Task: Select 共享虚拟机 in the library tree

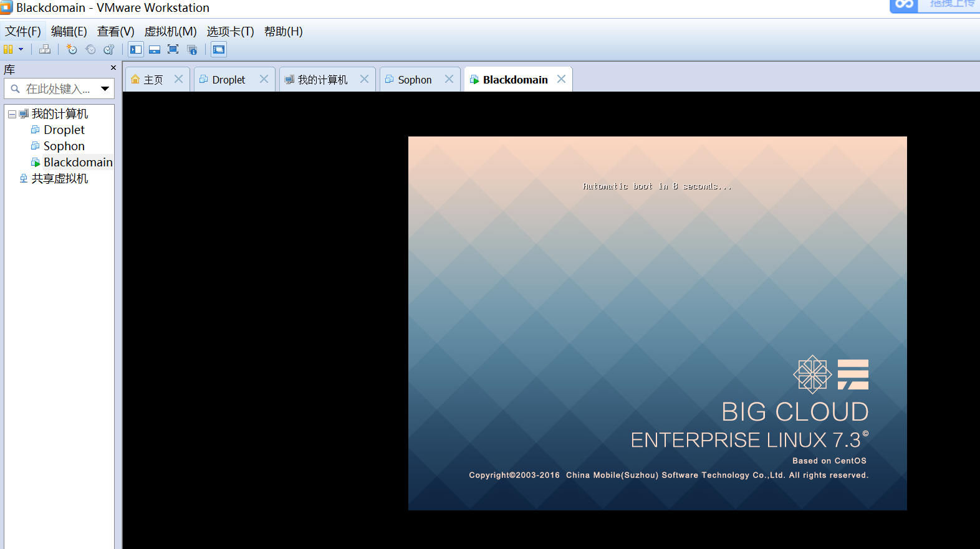Action: pos(60,179)
